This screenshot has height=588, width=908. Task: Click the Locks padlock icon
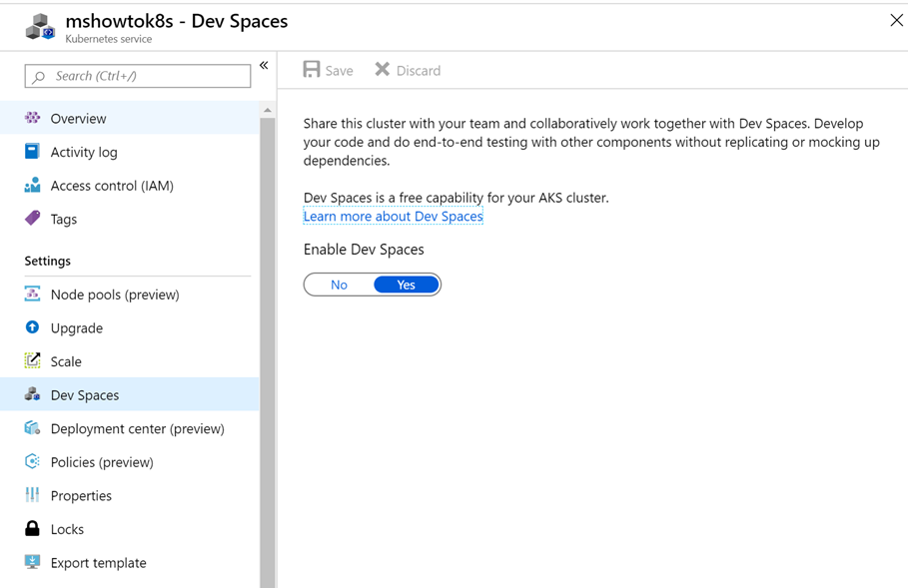point(32,528)
